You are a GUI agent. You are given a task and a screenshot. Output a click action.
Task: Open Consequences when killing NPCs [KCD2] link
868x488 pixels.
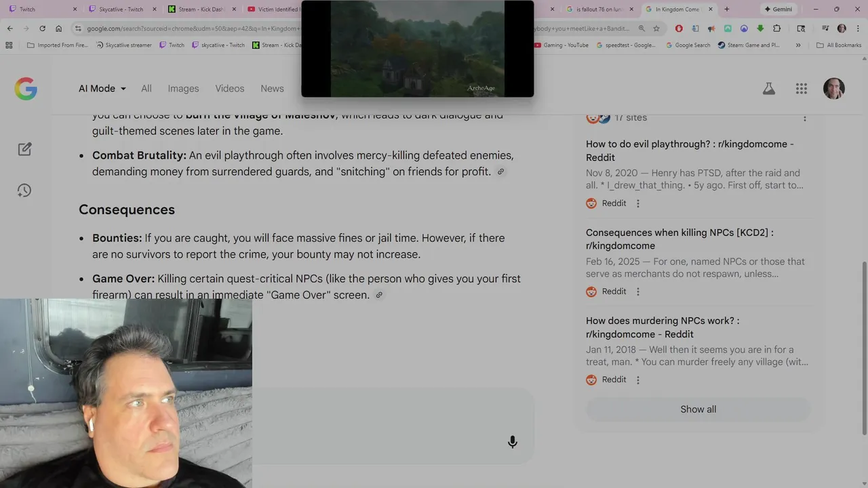tap(679, 239)
